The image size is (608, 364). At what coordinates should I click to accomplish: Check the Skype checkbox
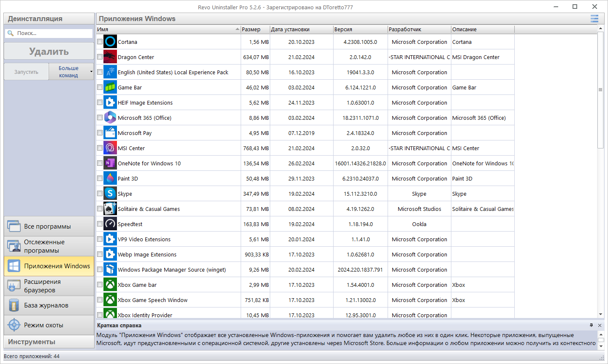click(100, 194)
